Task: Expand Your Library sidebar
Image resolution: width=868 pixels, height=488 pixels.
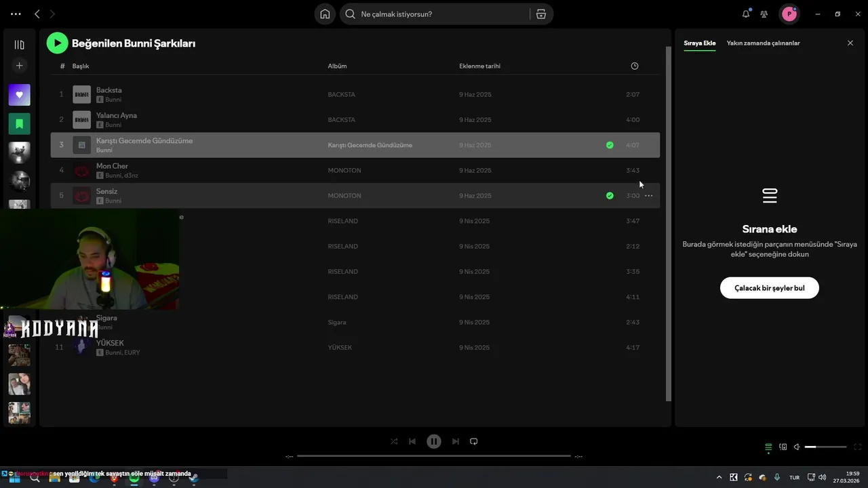Action: (19, 45)
